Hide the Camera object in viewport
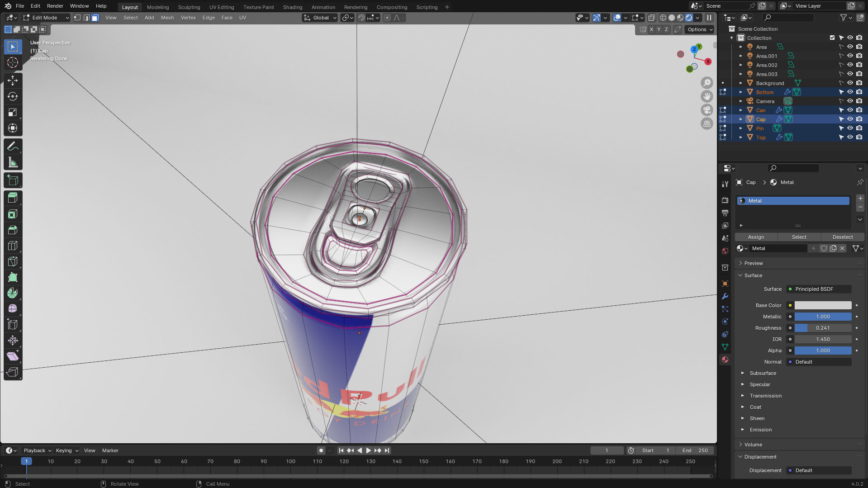This screenshot has height=488, width=868. [850, 101]
